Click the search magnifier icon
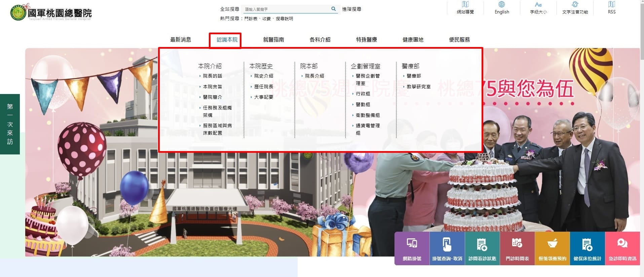 pyautogui.click(x=333, y=9)
